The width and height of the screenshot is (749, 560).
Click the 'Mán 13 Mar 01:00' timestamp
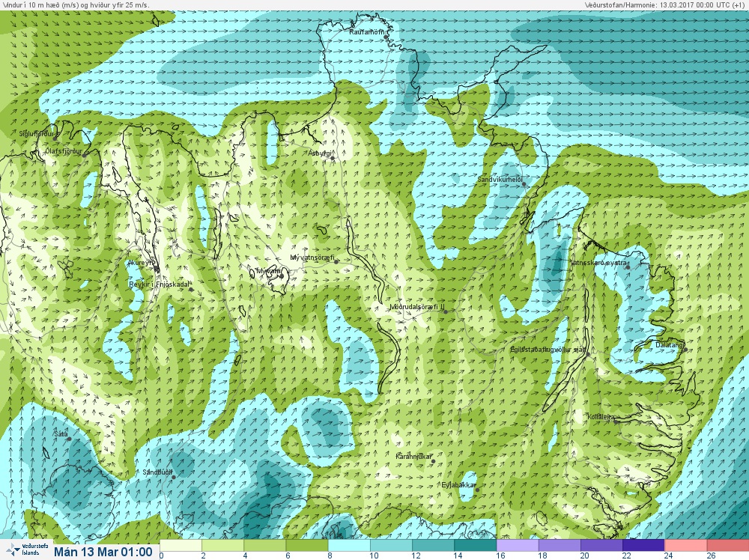tap(103, 552)
